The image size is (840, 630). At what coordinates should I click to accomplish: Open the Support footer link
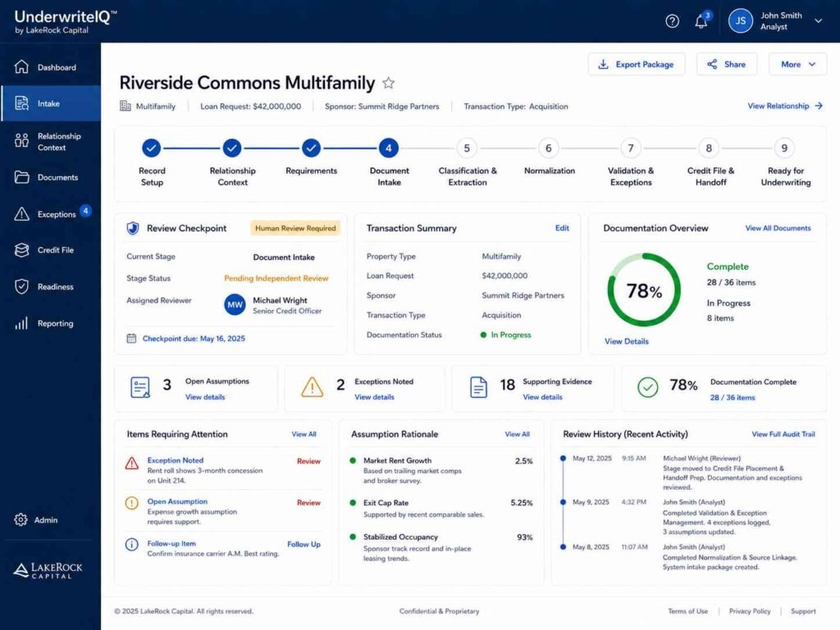click(x=803, y=611)
